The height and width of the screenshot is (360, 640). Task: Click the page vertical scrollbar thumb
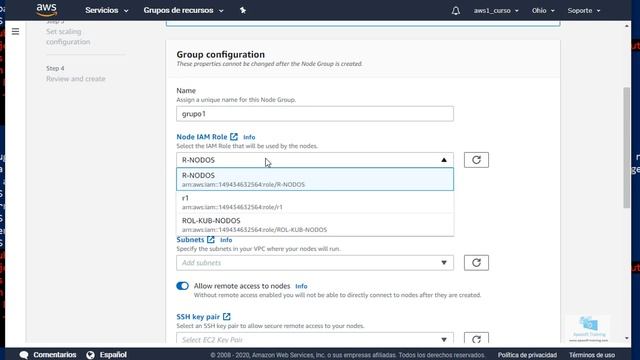627,147
